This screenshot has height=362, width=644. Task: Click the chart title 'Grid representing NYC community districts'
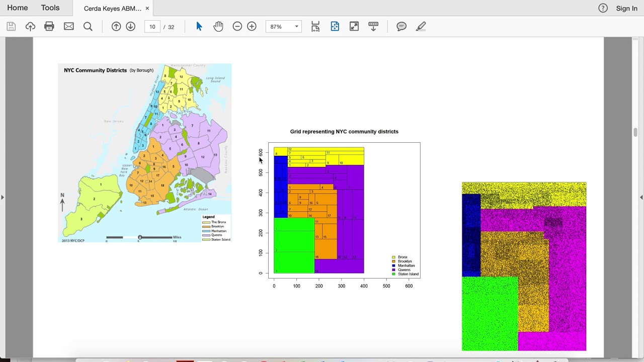(x=344, y=132)
